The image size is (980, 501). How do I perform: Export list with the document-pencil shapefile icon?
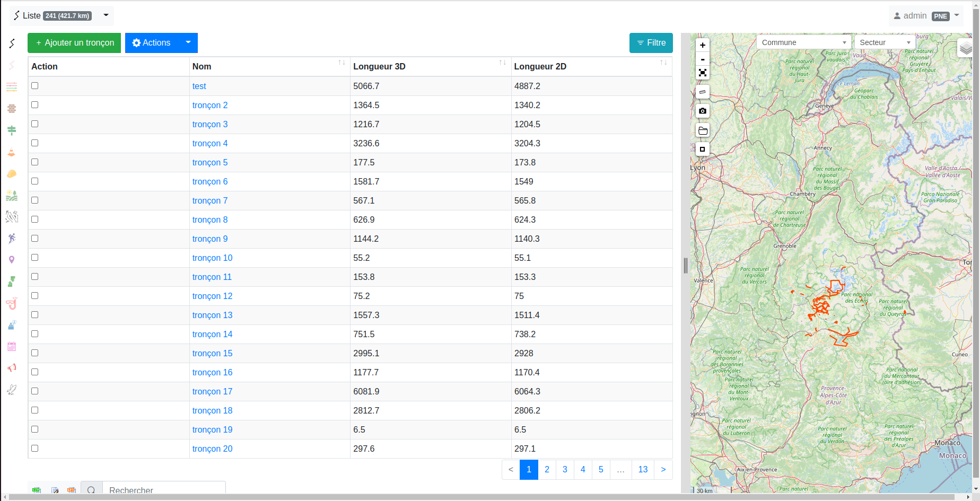(55, 490)
